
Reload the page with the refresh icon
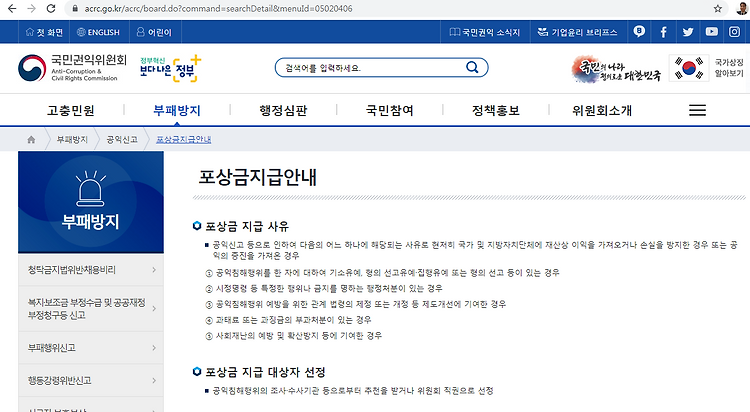pyautogui.click(x=51, y=9)
